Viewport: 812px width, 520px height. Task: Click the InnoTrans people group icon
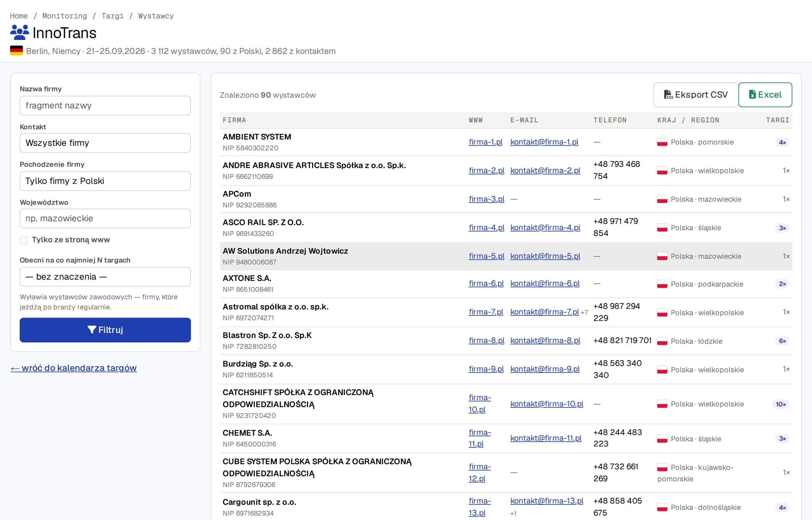20,32
